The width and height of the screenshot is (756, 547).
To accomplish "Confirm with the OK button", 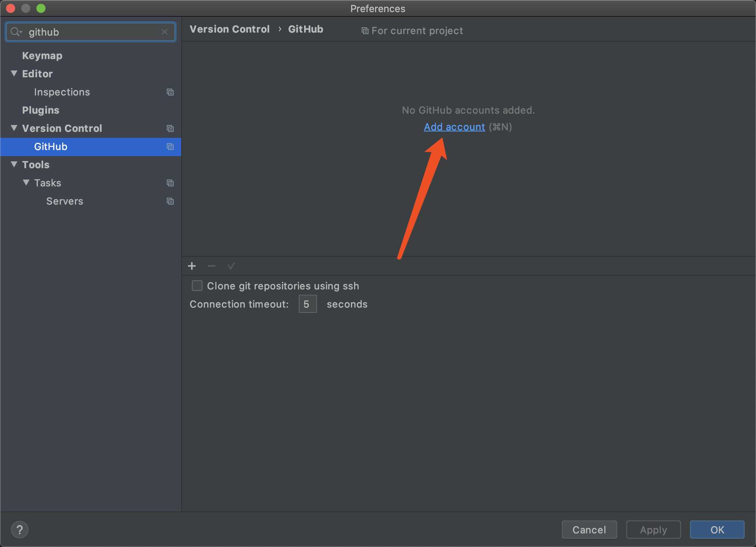I will coord(717,530).
